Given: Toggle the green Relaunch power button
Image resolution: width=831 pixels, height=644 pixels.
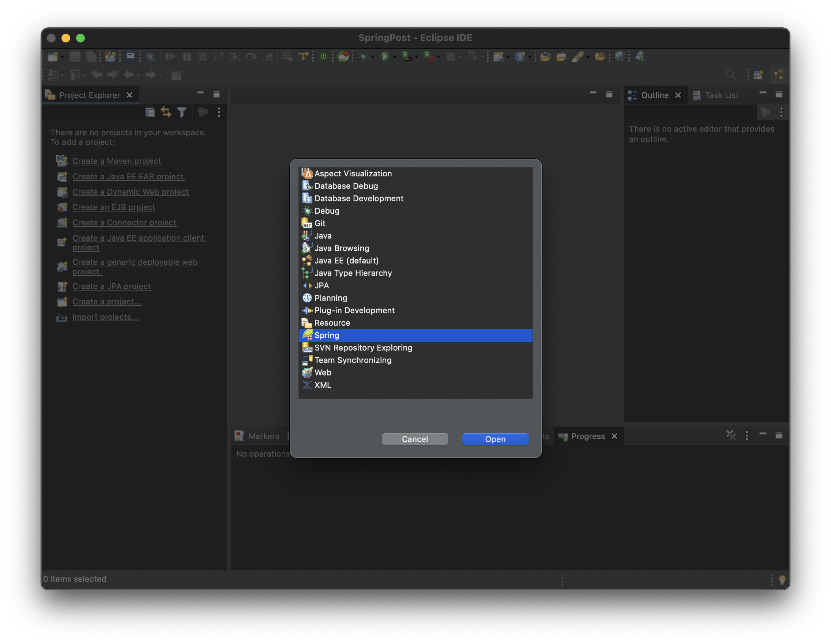Looking at the screenshot, I should 323,56.
